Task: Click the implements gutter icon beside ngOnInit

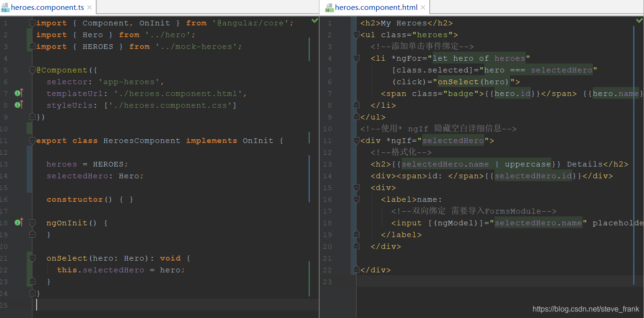Action: click(19, 223)
